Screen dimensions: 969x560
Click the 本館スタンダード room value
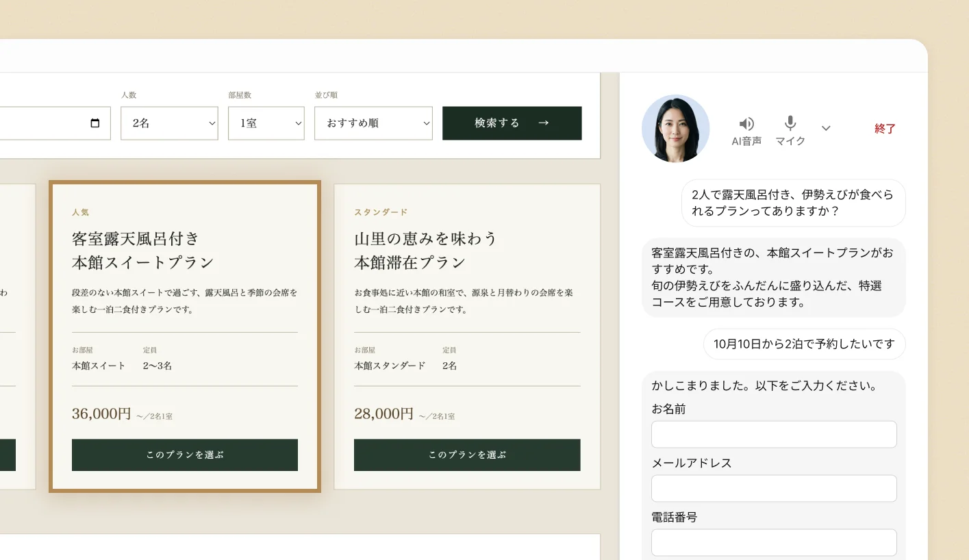click(390, 366)
